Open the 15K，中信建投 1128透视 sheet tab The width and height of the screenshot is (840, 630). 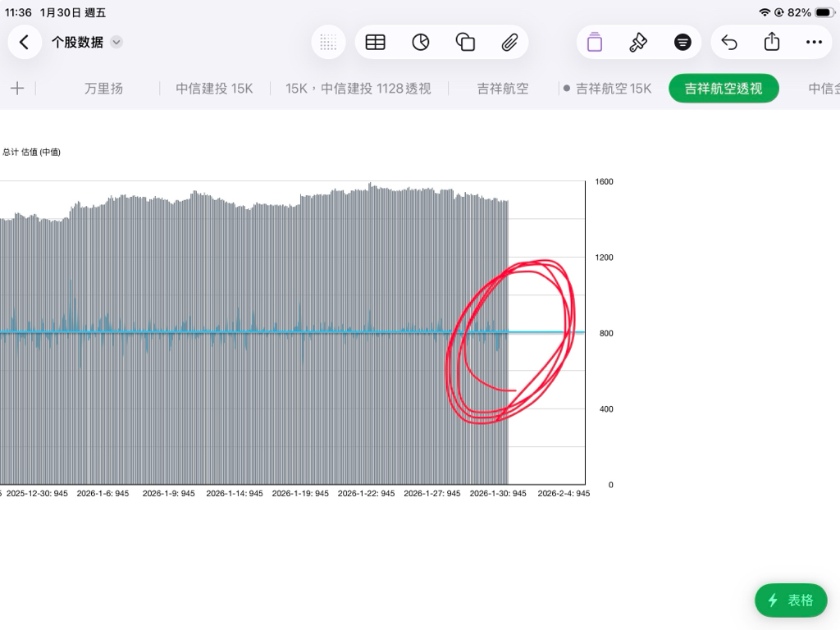(x=358, y=89)
